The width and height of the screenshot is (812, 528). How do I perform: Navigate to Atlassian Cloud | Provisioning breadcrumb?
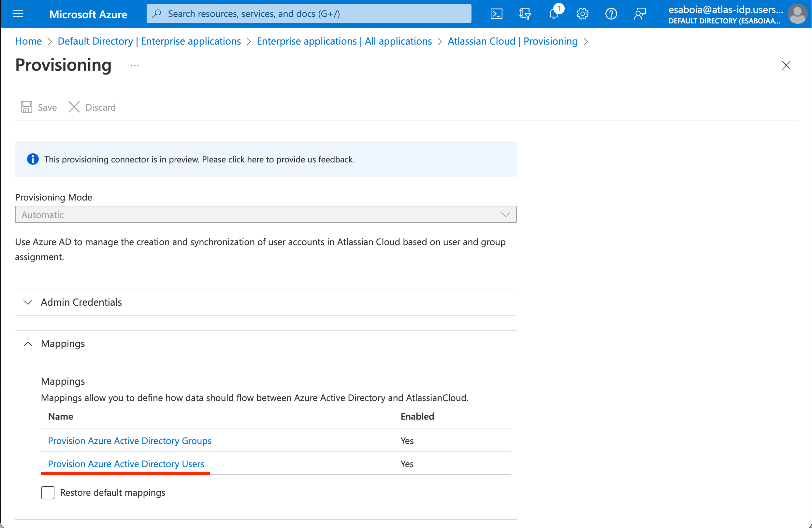(x=512, y=41)
